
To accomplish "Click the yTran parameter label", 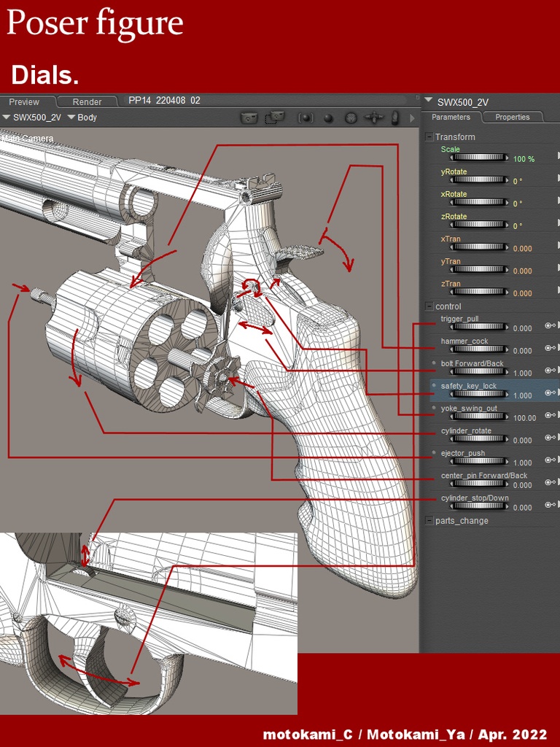I will 451,261.
